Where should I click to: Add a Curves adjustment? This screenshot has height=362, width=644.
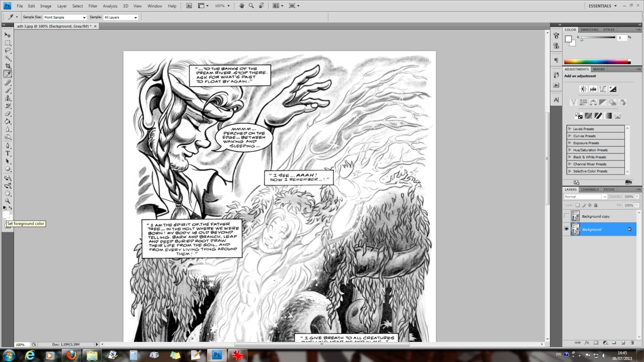coord(603,89)
